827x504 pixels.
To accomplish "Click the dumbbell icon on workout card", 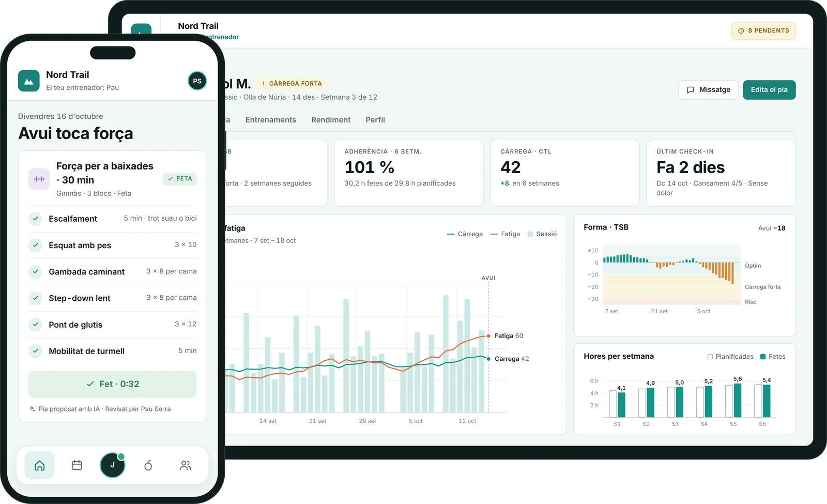I will (x=39, y=179).
